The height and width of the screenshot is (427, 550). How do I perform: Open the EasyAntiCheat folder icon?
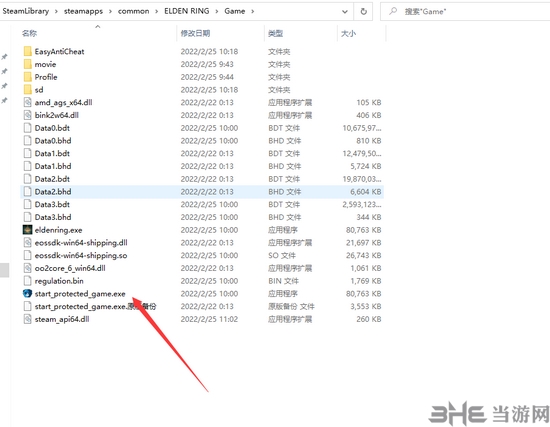tap(28, 52)
